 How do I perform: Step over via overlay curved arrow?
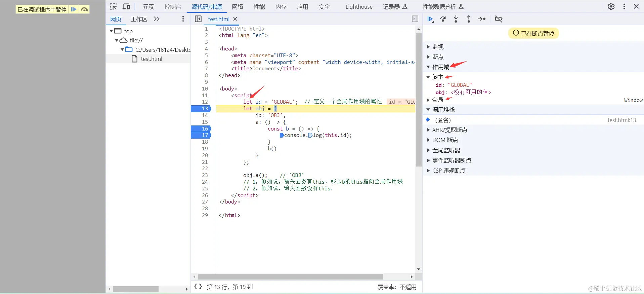point(84,9)
